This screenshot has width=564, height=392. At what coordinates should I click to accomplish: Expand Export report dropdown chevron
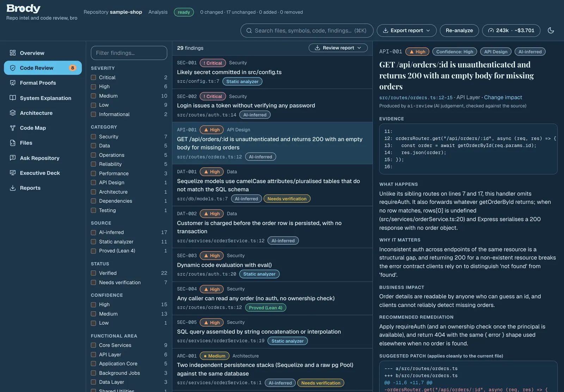(x=428, y=31)
